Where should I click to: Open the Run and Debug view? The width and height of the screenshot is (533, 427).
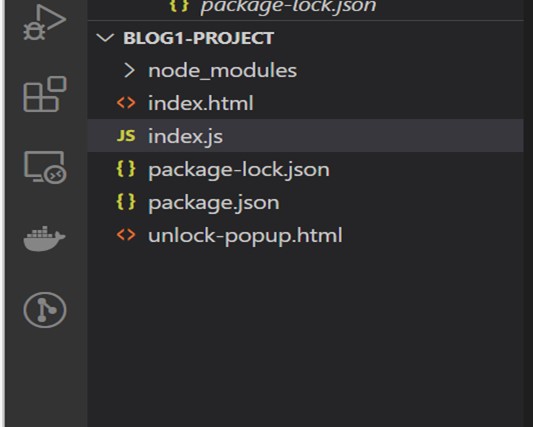44,22
